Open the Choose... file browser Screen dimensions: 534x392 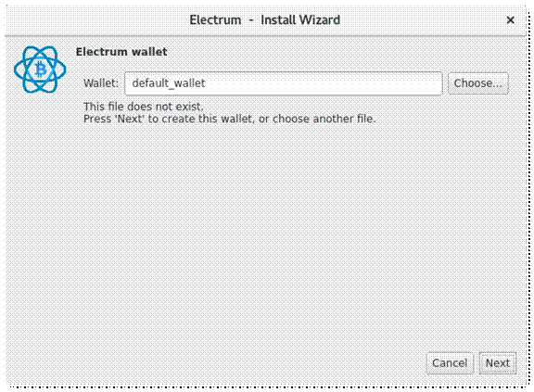pos(477,83)
